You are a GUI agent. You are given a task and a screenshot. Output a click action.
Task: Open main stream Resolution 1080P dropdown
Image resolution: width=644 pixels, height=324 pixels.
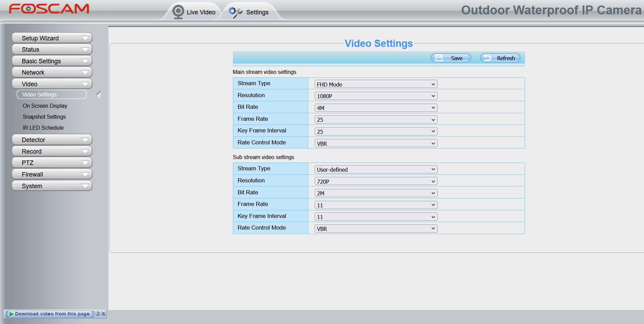[376, 96]
